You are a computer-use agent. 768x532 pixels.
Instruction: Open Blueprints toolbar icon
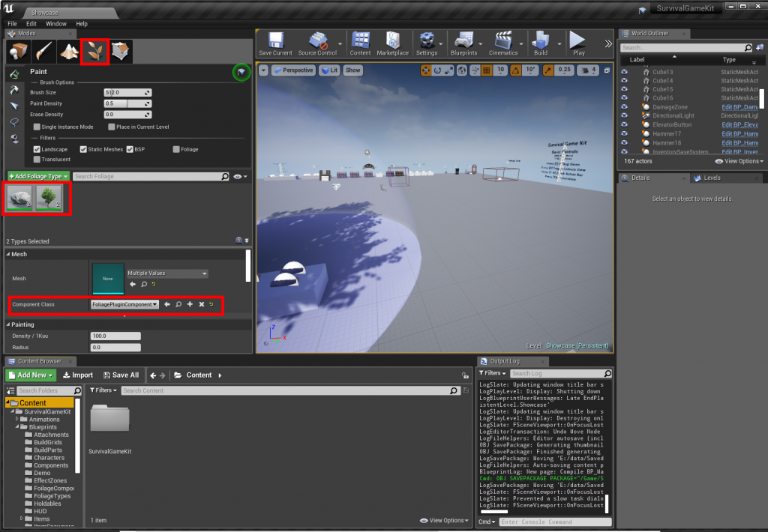click(463, 44)
